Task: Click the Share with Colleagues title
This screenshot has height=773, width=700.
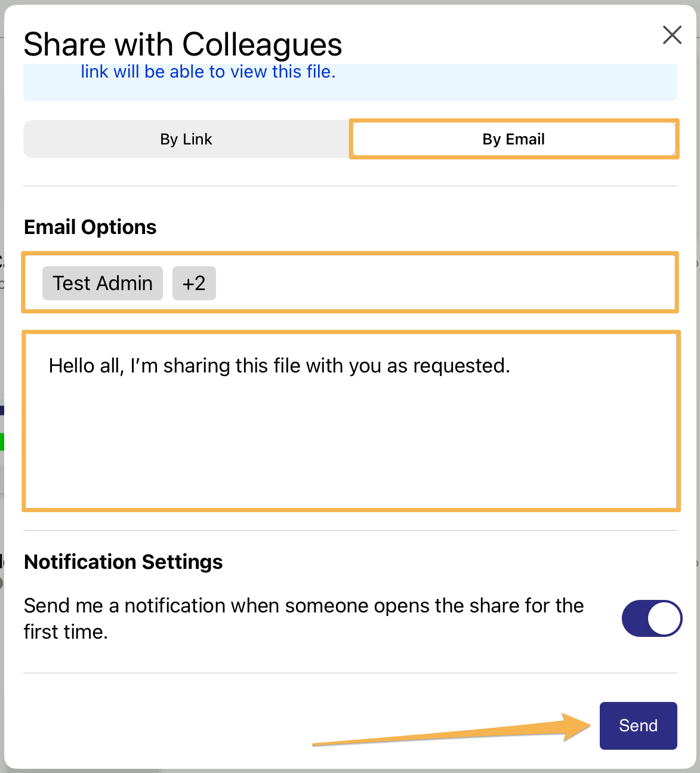Action: 183,44
